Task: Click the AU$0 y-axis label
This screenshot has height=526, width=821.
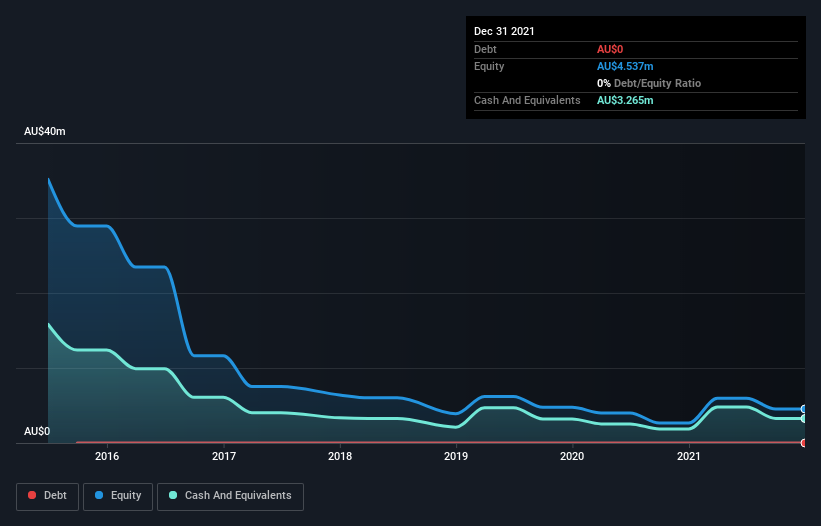Action: coord(37,431)
